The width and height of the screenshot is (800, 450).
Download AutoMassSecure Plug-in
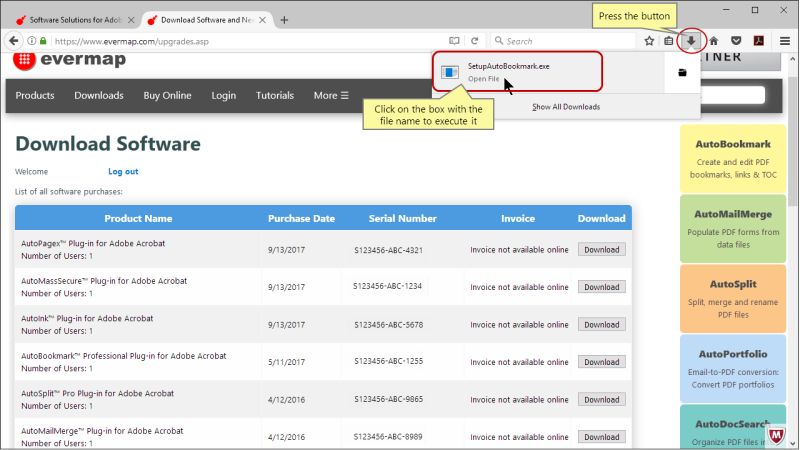point(602,287)
